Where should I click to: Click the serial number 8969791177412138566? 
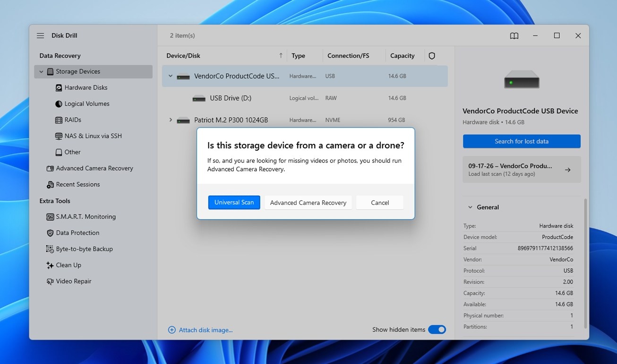(545, 248)
